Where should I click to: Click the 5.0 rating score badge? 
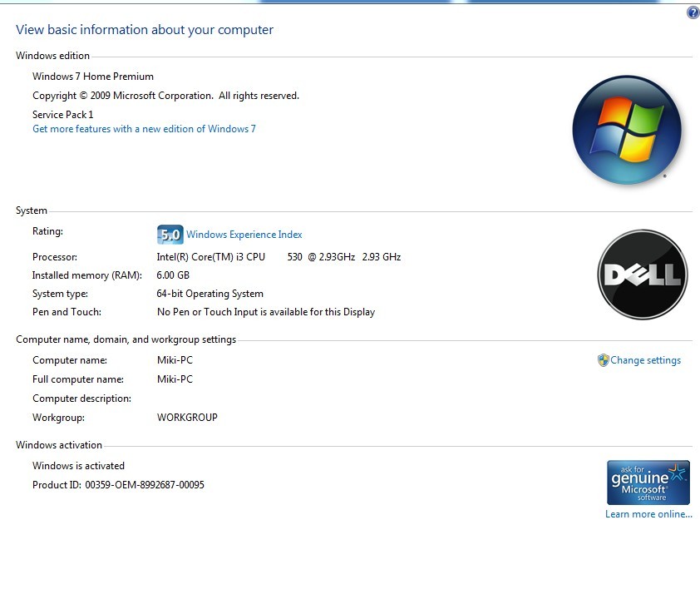click(x=170, y=235)
